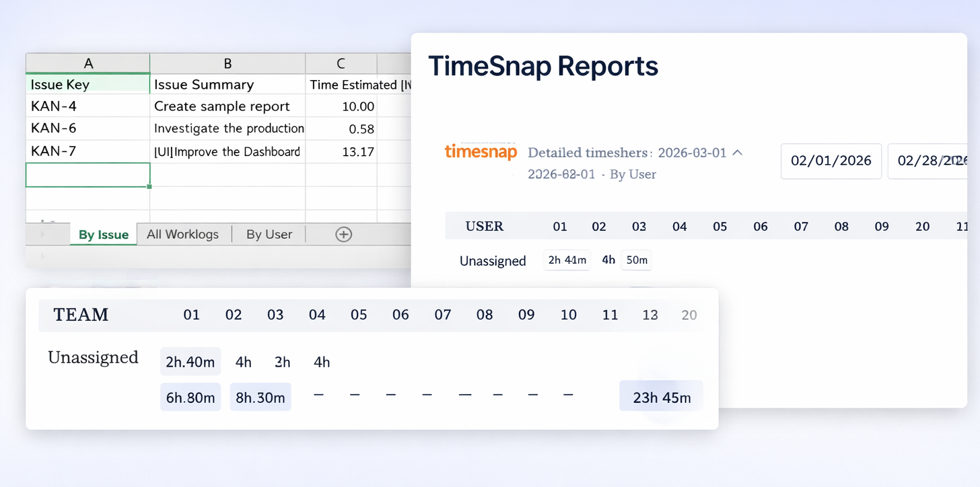The image size is (980, 487).
Task: Click the add new sheet plus icon
Action: click(x=343, y=234)
